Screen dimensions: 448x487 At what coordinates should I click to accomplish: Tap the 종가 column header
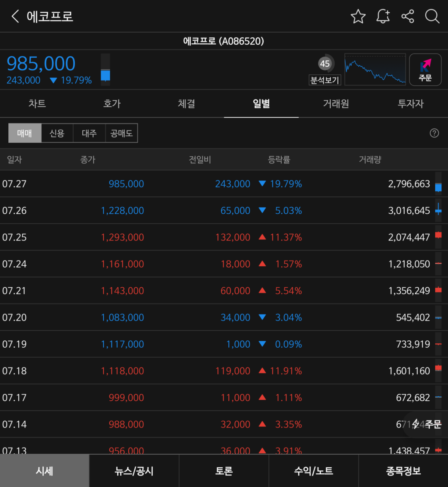87,160
